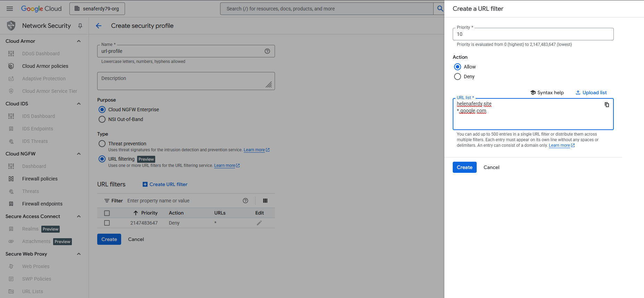
Task: Click the search magnifier icon
Action: coord(440,9)
